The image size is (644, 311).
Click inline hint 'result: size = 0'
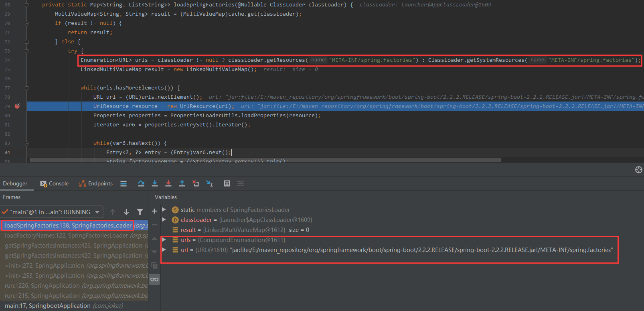(x=291, y=69)
